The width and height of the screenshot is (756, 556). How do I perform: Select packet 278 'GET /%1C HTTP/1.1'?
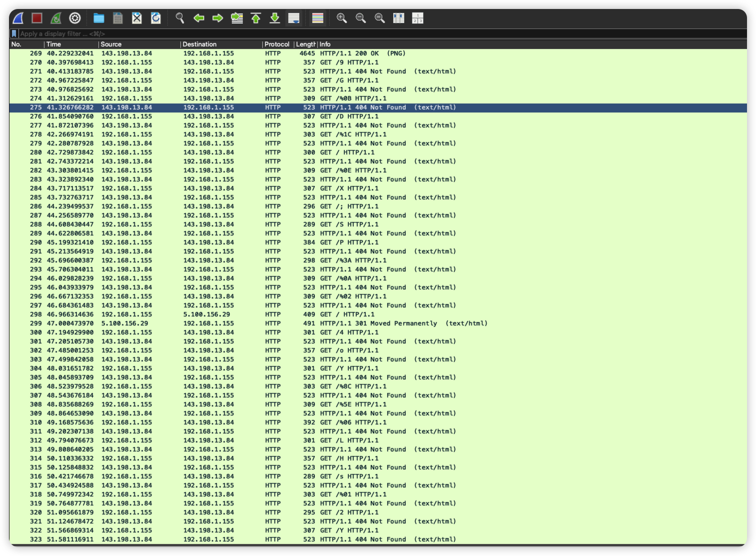(x=378, y=134)
